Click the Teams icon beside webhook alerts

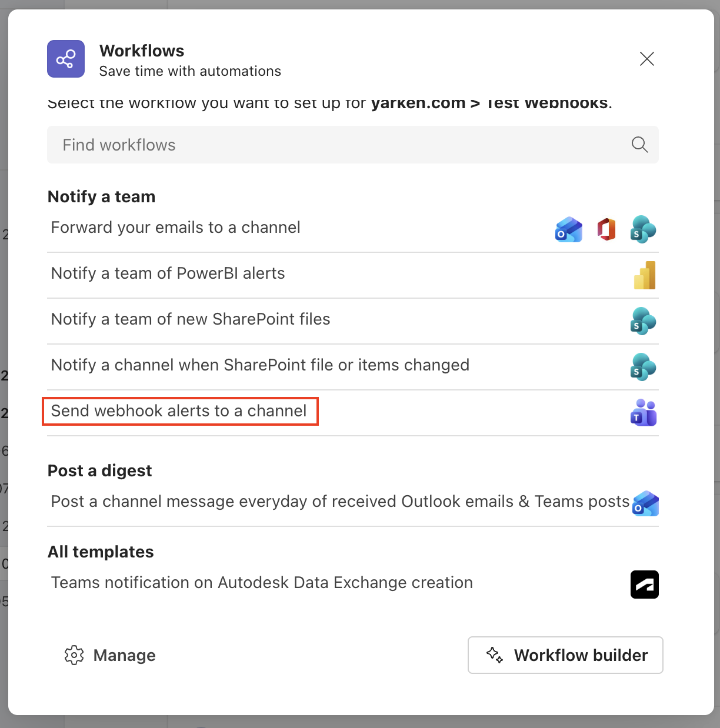tap(644, 413)
